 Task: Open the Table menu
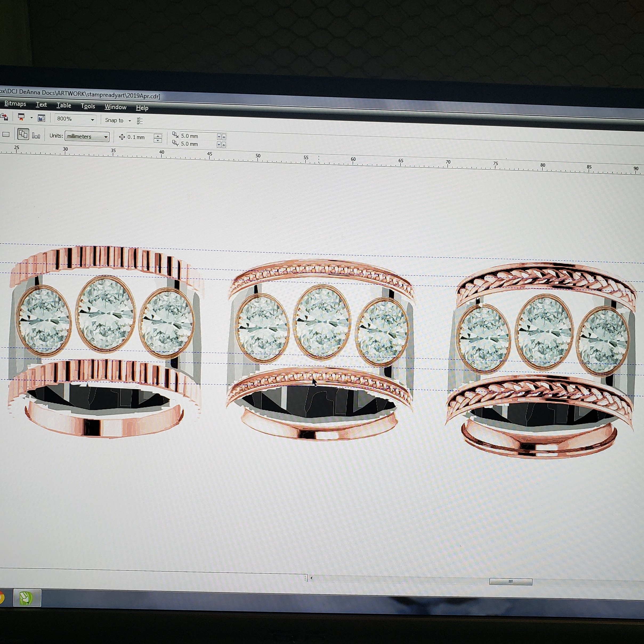click(64, 105)
